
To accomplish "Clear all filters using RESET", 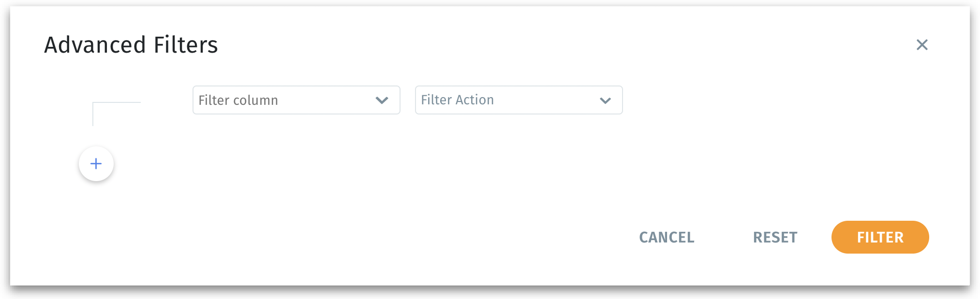I will pos(775,237).
